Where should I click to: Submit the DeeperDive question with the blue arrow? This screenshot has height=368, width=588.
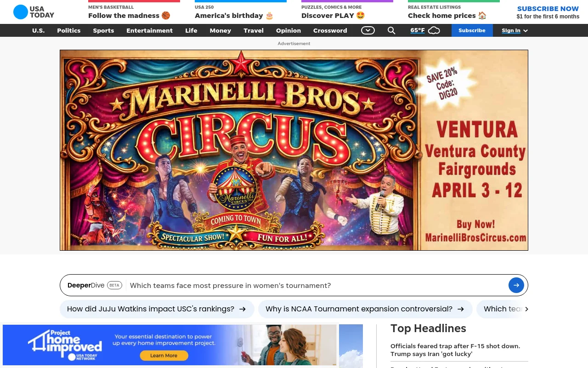coord(516,285)
